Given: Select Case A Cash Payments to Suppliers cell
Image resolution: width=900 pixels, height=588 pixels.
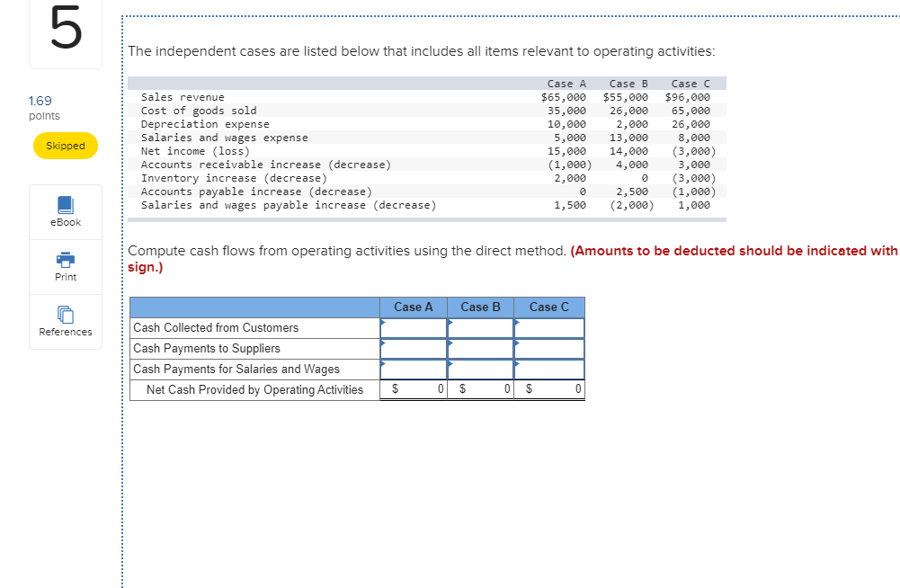Looking at the screenshot, I should coord(414,349).
